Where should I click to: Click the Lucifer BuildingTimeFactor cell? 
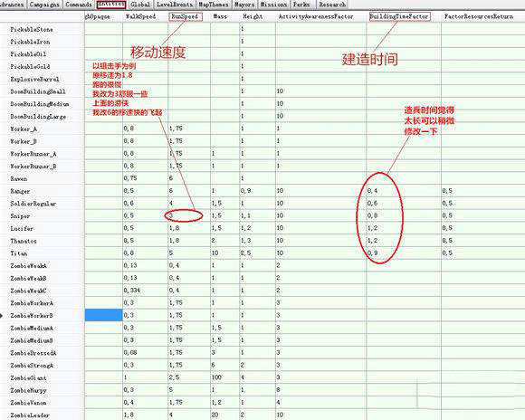click(404, 228)
